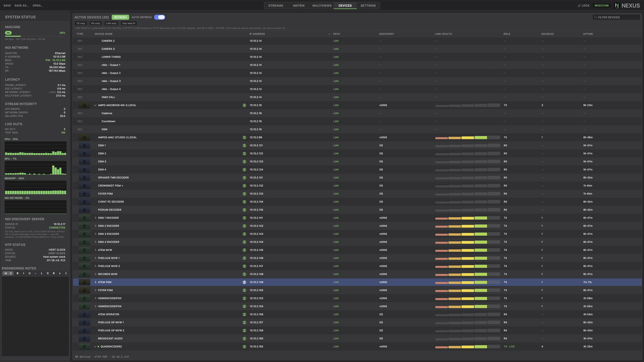Toggle the Auto-Refresh switch
Image resolution: width=644 pixels, height=362 pixels.
coord(160,17)
